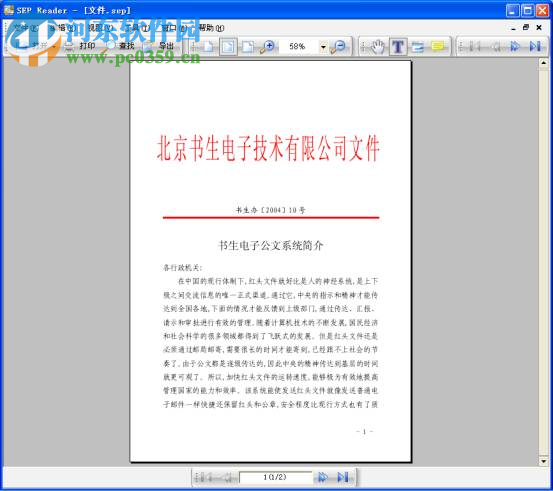
Task: Click the 打开 (open file) toolbar button
Action: click(x=32, y=46)
